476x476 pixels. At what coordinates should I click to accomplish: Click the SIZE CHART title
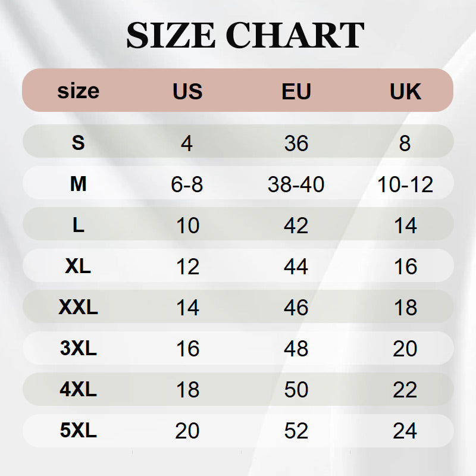(245, 36)
